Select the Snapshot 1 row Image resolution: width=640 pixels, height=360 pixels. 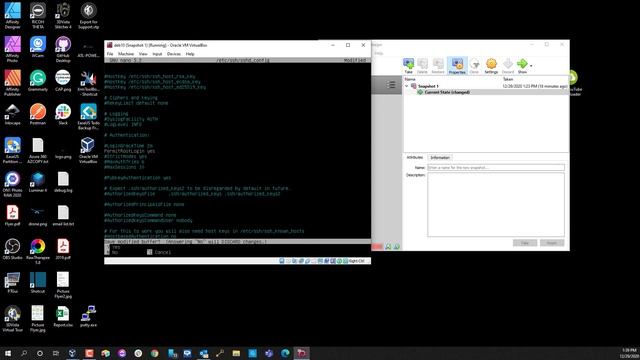point(486,86)
